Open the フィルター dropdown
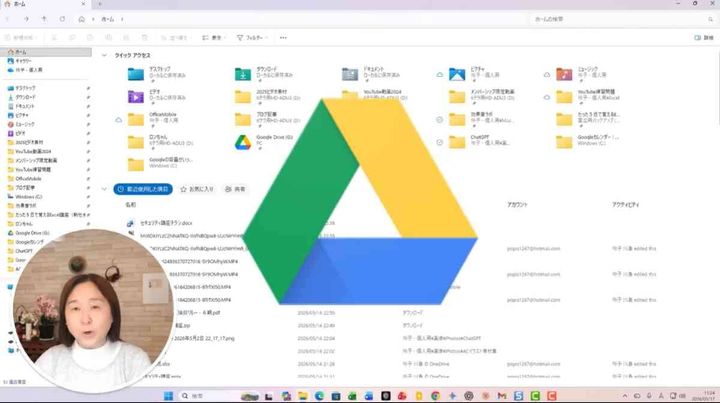 click(x=252, y=38)
